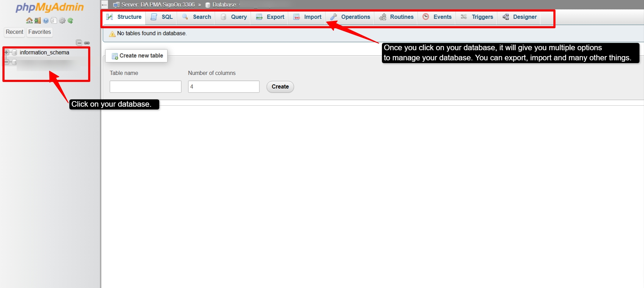Open the Designer tab
Screen dimensions: 644x288
pyautogui.click(x=520, y=17)
